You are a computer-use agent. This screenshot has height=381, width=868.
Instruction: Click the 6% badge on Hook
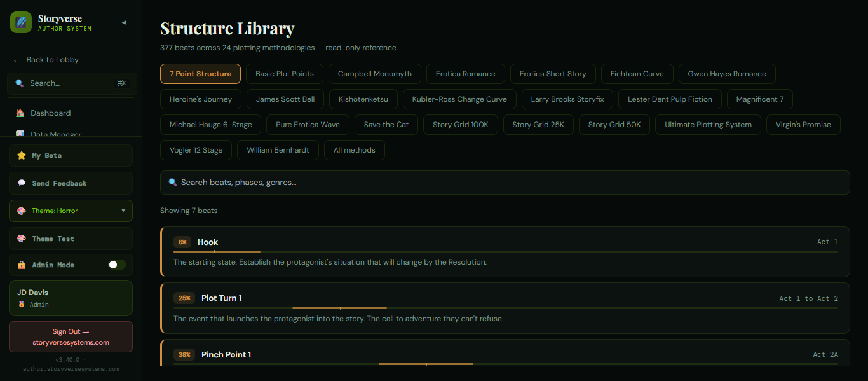coord(182,242)
